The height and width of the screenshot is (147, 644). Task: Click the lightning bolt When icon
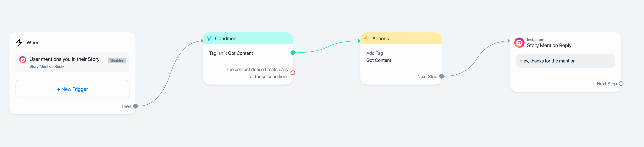19,42
